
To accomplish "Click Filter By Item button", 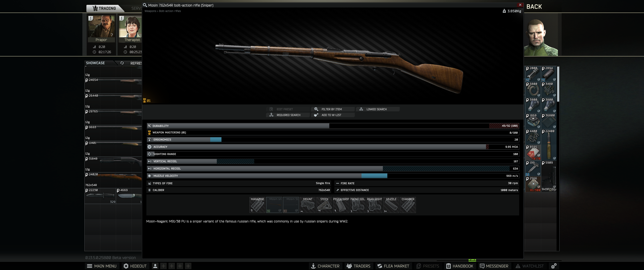I will [332, 109].
